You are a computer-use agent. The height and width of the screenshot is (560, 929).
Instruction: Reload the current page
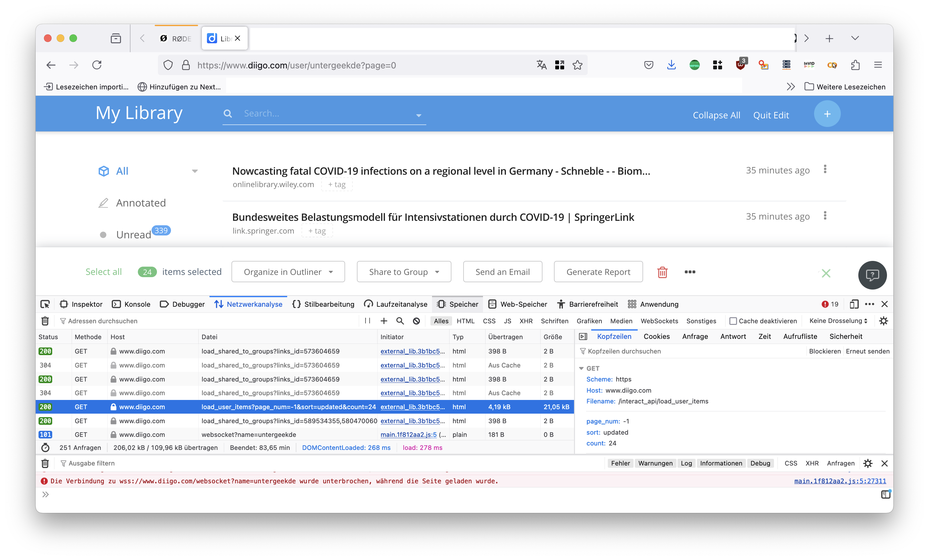(97, 65)
